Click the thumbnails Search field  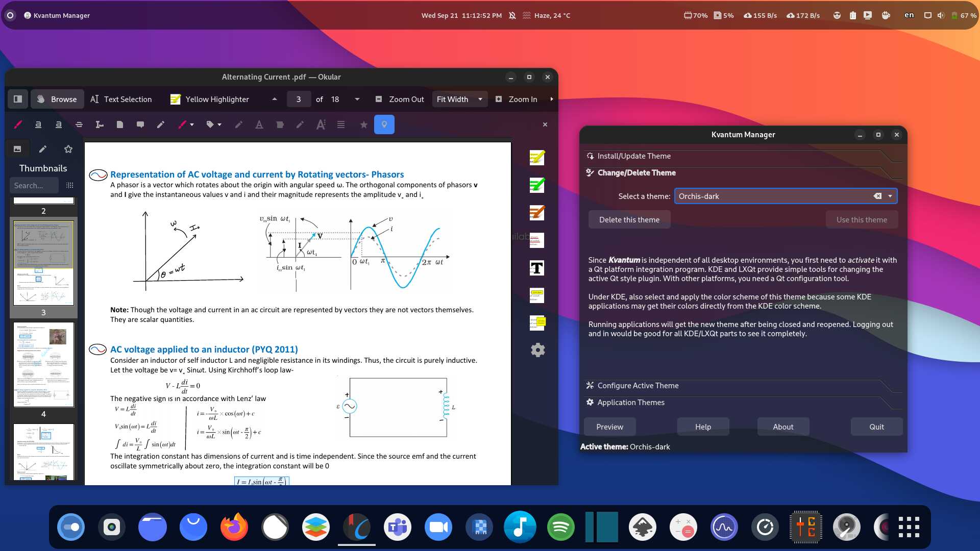[x=34, y=186]
